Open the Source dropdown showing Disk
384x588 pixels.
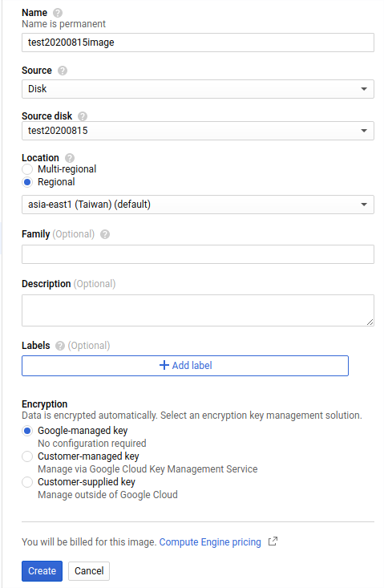pos(198,89)
